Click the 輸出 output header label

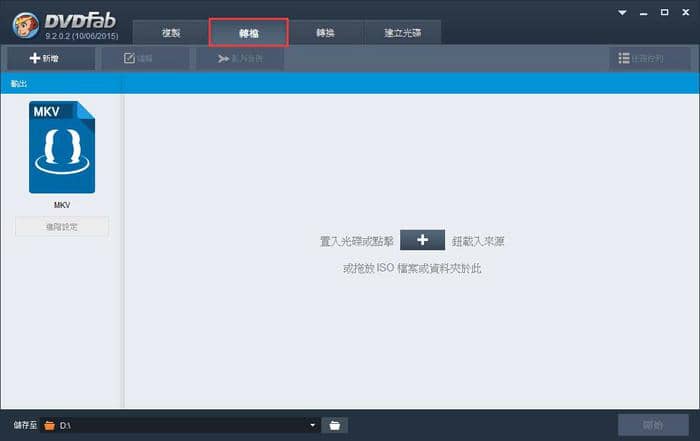pyautogui.click(x=19, y=83)
